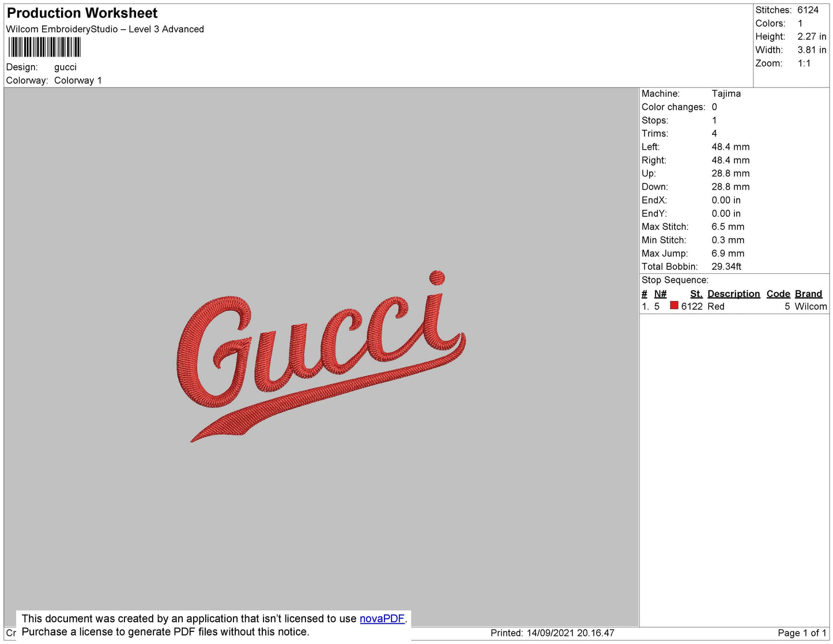Click the width value '3.81 in'
This screenshot has width=833, height=644.
pyautogui.click(x=812, y=50)
